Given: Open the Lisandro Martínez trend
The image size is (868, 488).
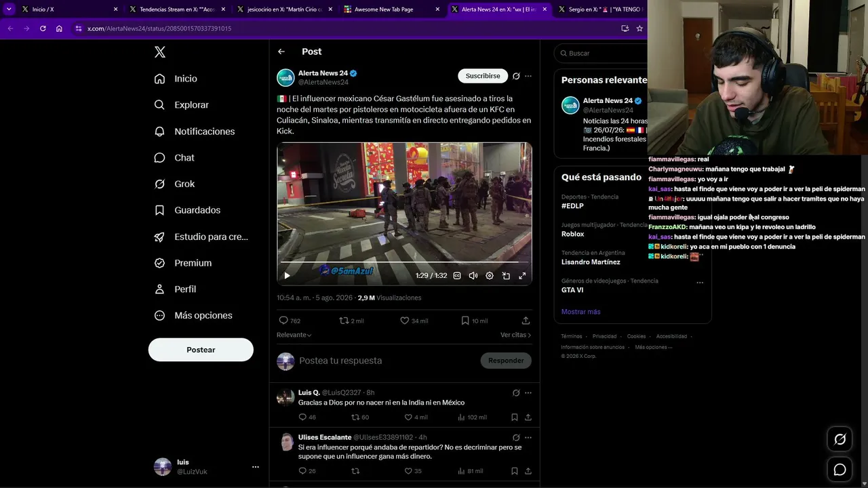Looking at the screenshot, I should coord(591,262).
